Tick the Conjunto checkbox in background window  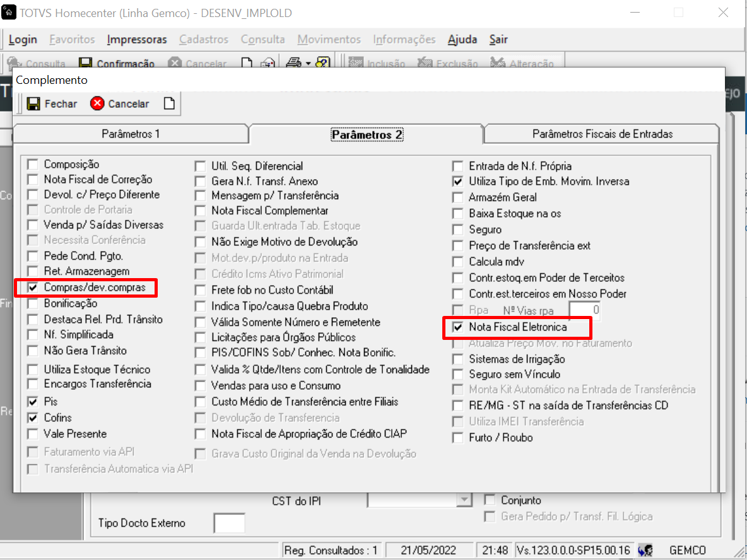pos(489,501)
